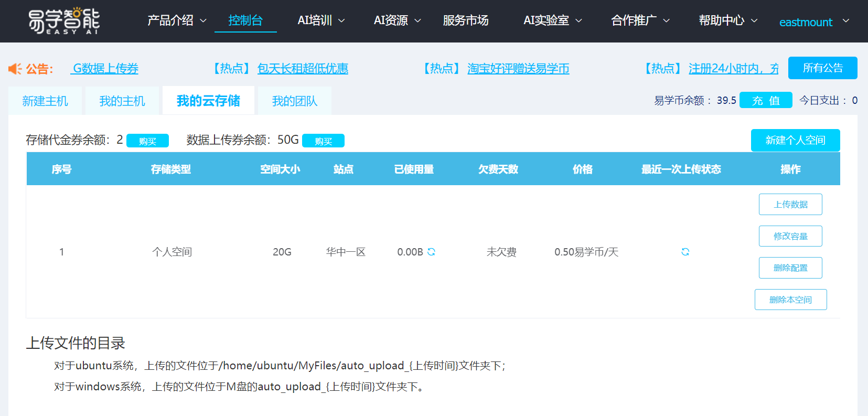Click the 上传文件的目录 heading
The image size is (868, 416).
coord(76,343)
